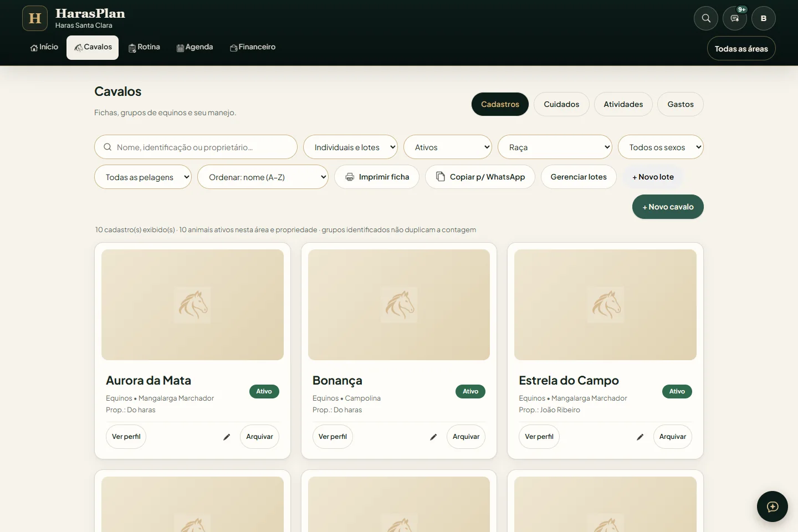Select the Cadastros tab

[500, 104]
